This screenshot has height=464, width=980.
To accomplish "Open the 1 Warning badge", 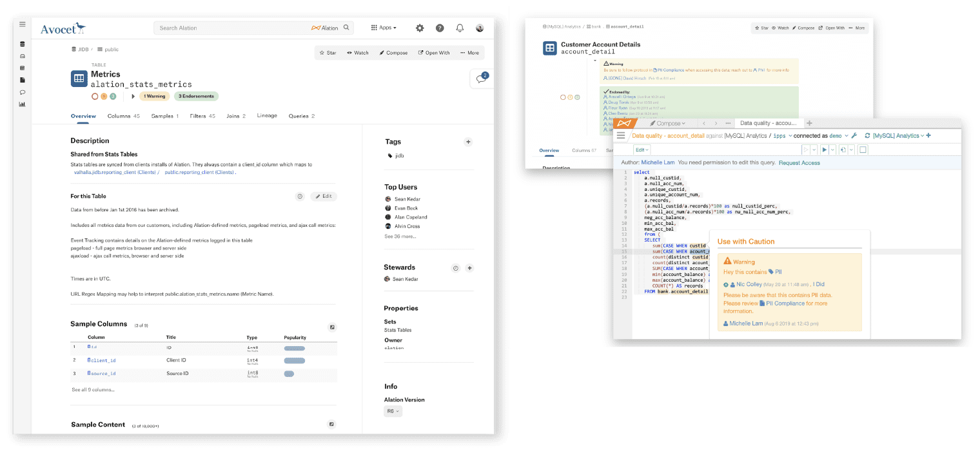I will 154,97.
